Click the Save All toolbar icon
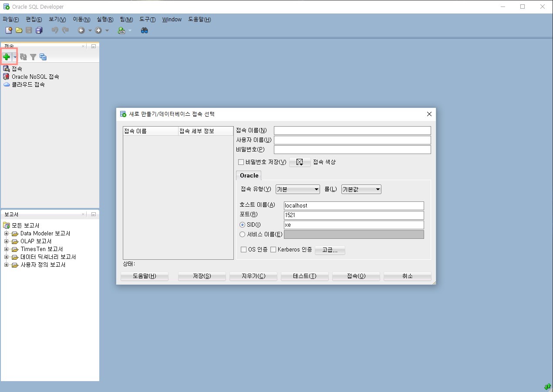The height and width of the screenshot is (392, 553). 39,30
